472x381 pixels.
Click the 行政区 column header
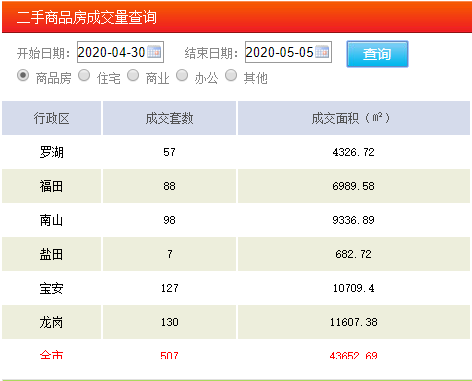[51, 118]
